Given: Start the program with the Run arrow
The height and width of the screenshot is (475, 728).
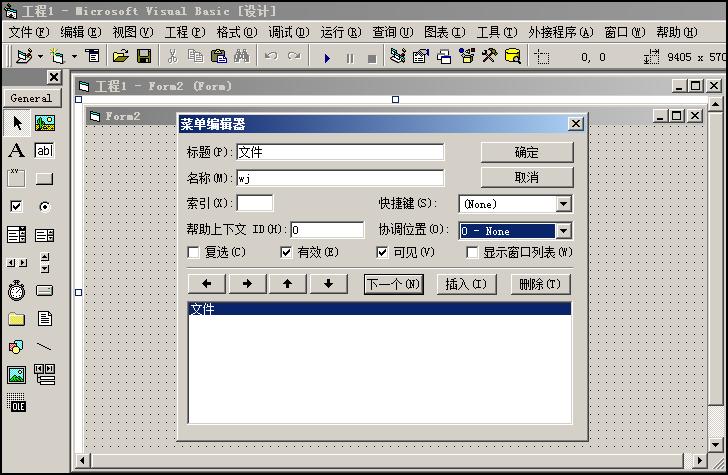Looking at the screenshot, I should (x=327, y=58).
